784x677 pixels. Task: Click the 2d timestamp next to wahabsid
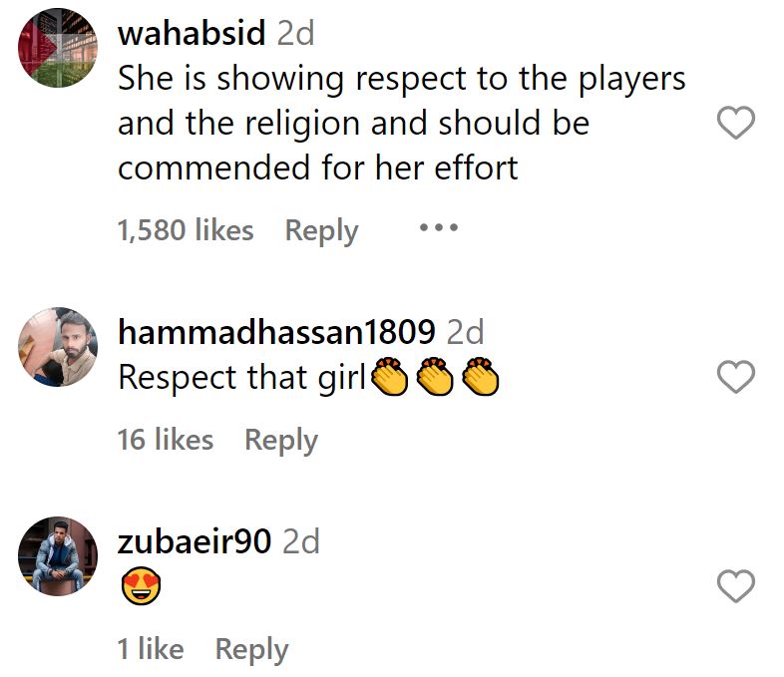click(295, 34)
